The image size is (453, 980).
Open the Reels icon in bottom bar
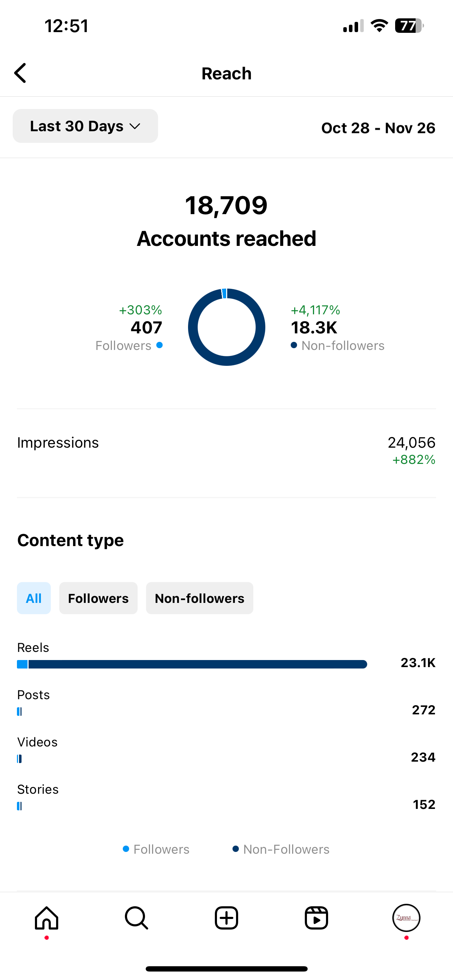(316, 918)
